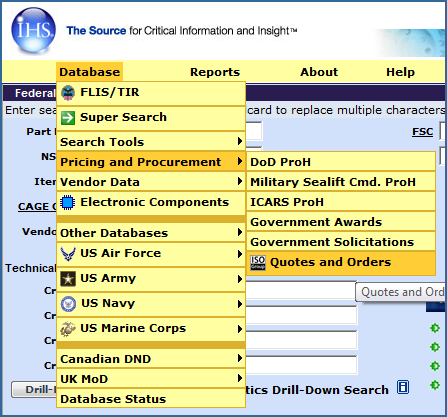Choose Super Search in the menu
447x417 pixels.
tap(151, 118)
